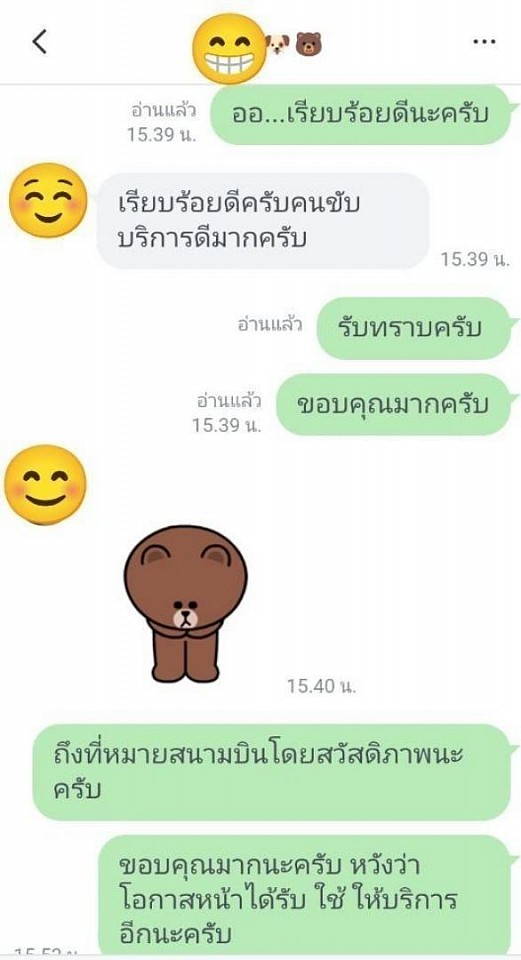Tap the 15.40 น. sticker timestamp
Screen dimensions: 521x960
tap(322, 686)
